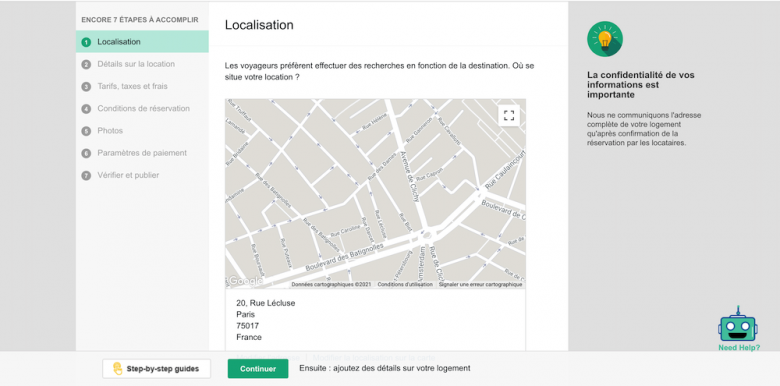Click the step 5 number badge

tap(87, 131)
